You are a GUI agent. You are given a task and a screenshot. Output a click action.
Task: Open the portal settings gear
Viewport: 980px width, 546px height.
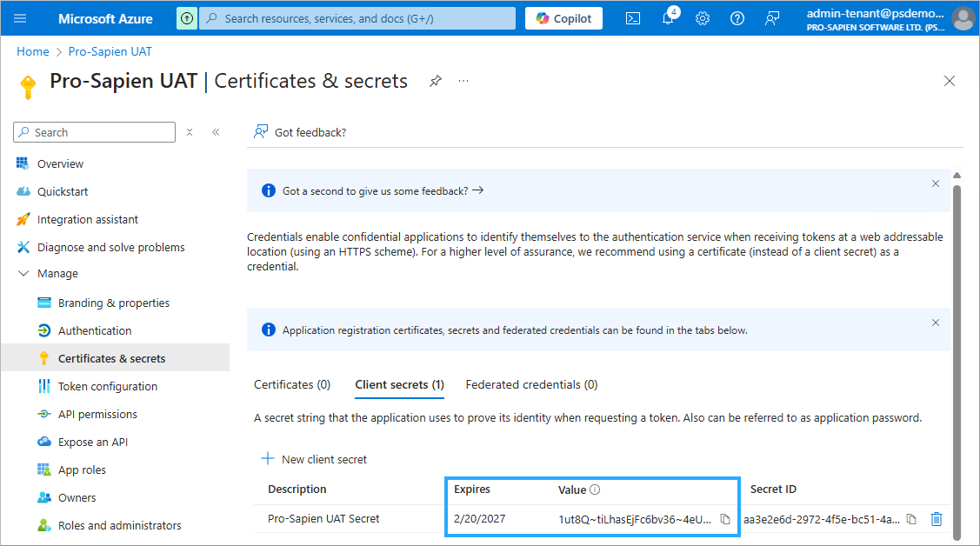[703, 18]
